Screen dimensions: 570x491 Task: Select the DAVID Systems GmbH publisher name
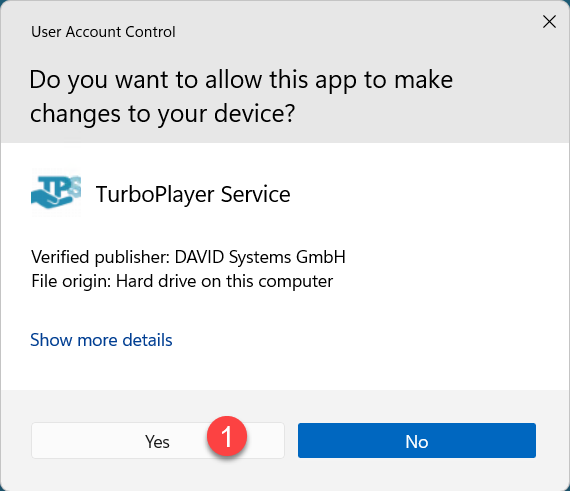point(260,257)
